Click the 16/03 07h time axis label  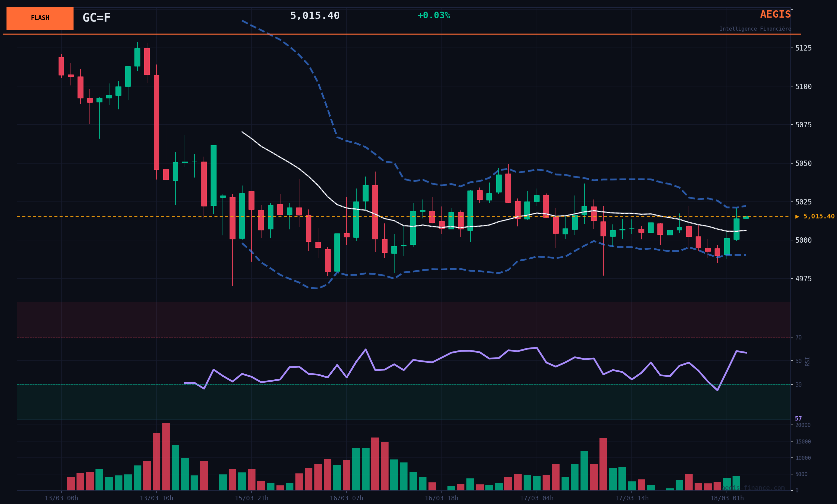(x=346, y=498)
